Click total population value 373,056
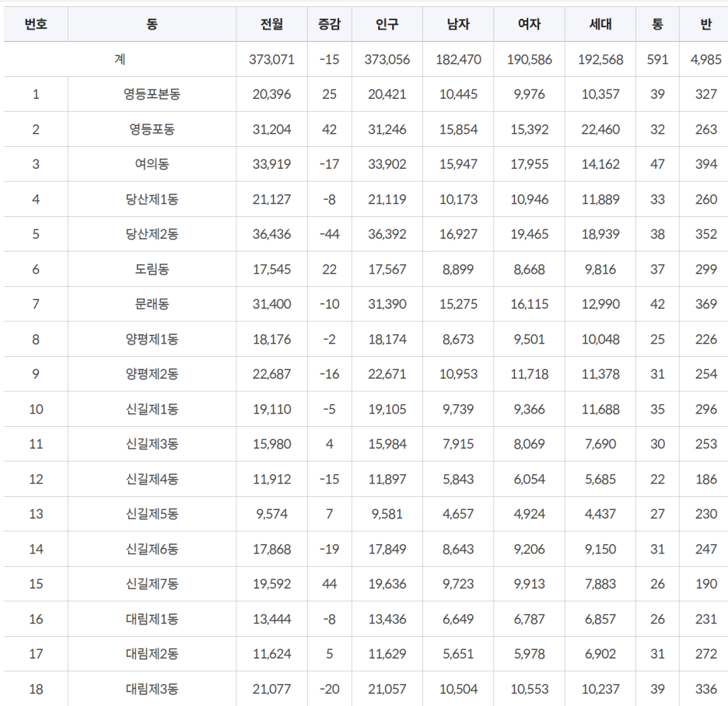 coord(387,59)
